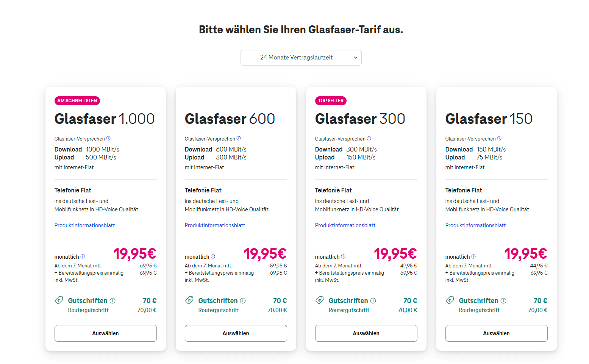The image size is (589, 364).
Task: Open info icon next to Glasfaser 1.000 Glasfaser-Versprechen
Action: 108,139
